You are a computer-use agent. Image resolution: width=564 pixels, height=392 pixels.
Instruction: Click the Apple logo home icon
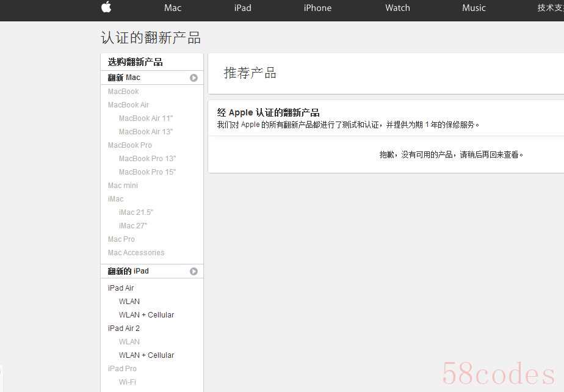point(106,7)
